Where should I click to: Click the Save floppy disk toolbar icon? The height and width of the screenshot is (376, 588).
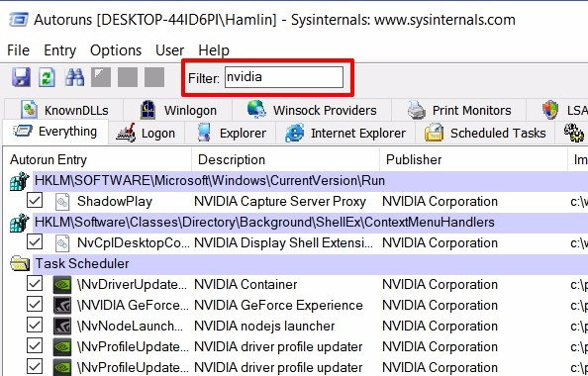pyautogui.click(x=21, y=77)
